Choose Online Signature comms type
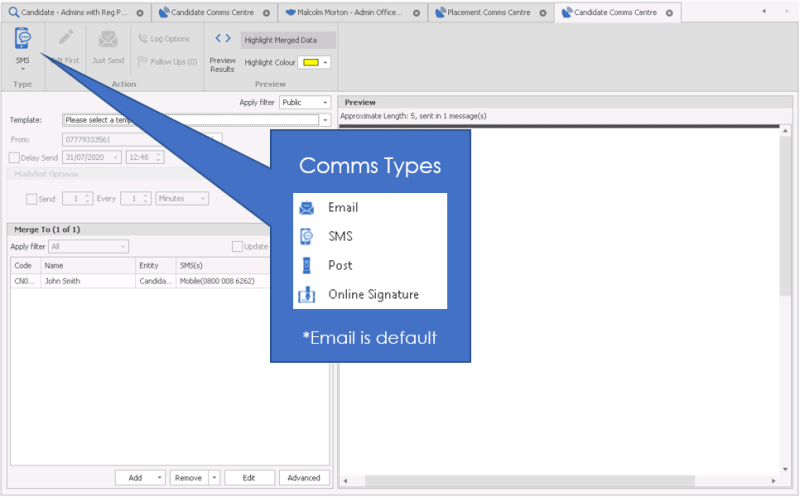Screen dimensions: 800x497 coord(373,295)
